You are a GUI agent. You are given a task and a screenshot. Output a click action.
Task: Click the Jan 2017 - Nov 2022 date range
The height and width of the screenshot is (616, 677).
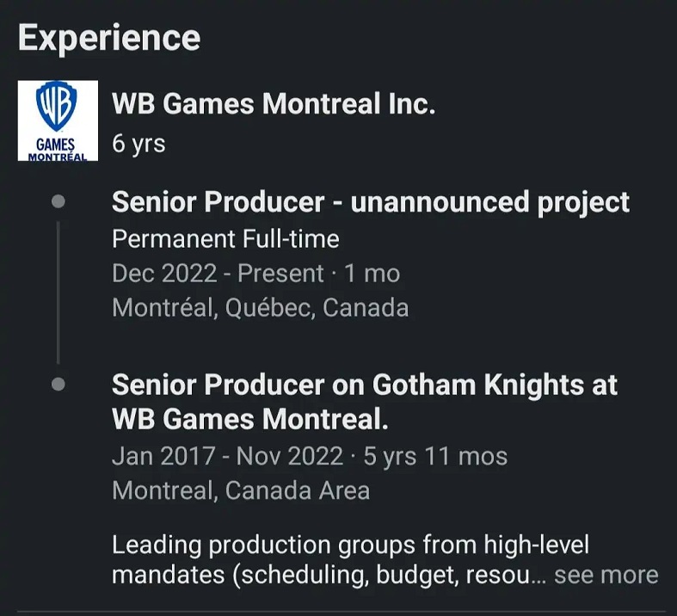227,456
